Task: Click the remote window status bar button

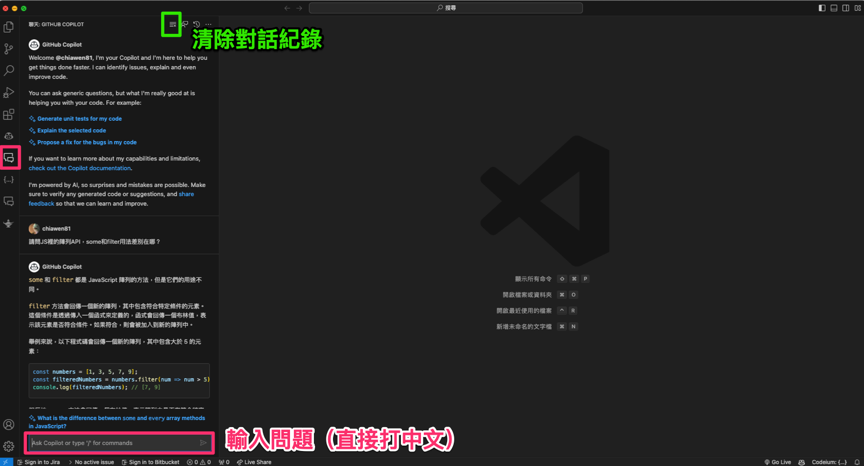Action: 6,462
